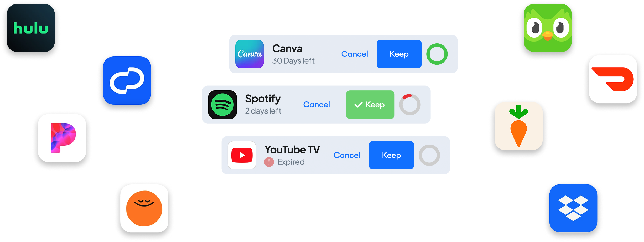
Task: Cancel the YouTube TV subscription
Action: [x=347, y=155]
